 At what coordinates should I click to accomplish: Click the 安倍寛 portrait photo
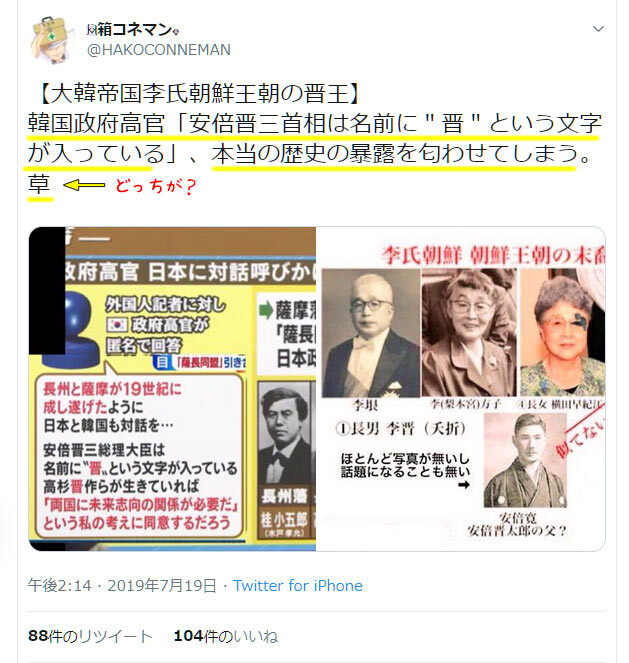(x=525, y=460)
